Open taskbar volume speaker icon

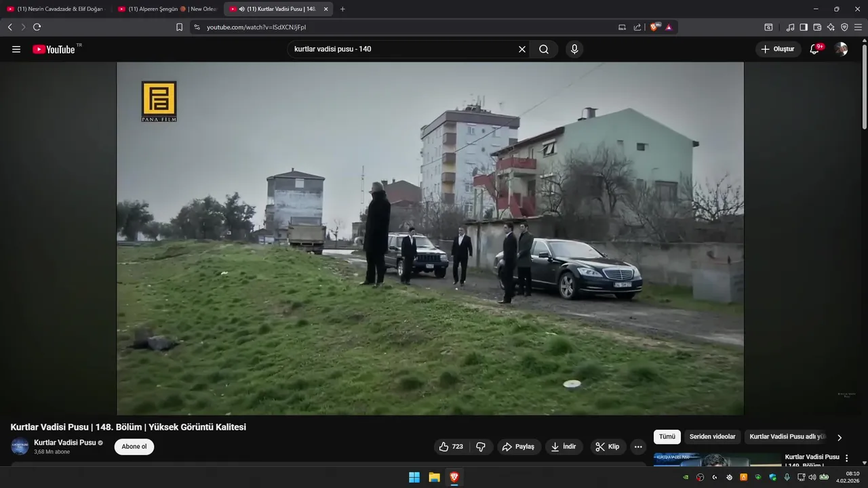pyautogui.click(x=812, y=477)
